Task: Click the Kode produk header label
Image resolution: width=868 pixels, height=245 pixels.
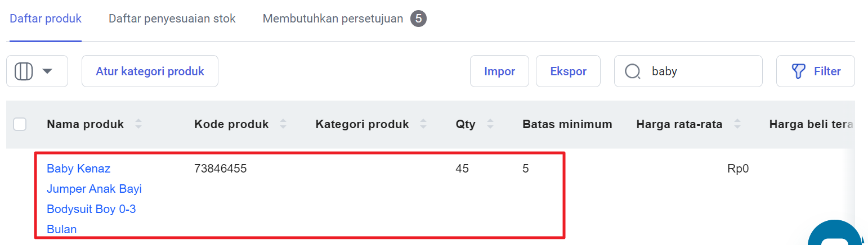Action: [231, 124]
